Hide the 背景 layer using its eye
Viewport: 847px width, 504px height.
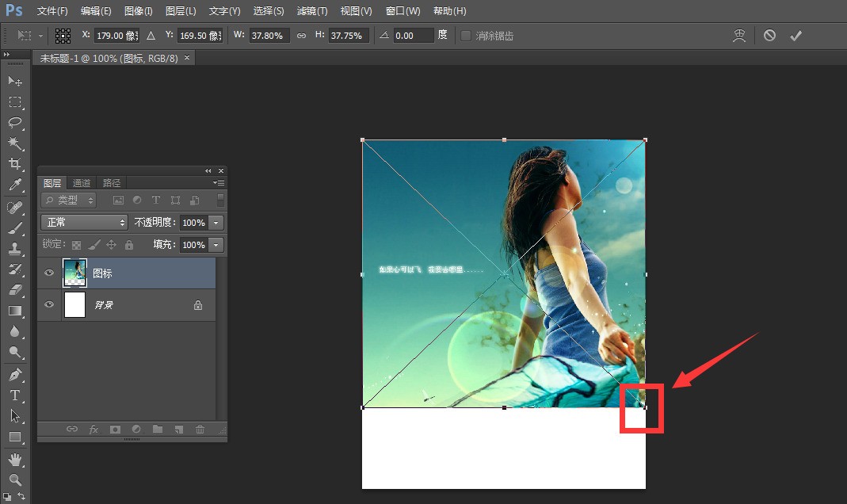(x=49, y=304)
